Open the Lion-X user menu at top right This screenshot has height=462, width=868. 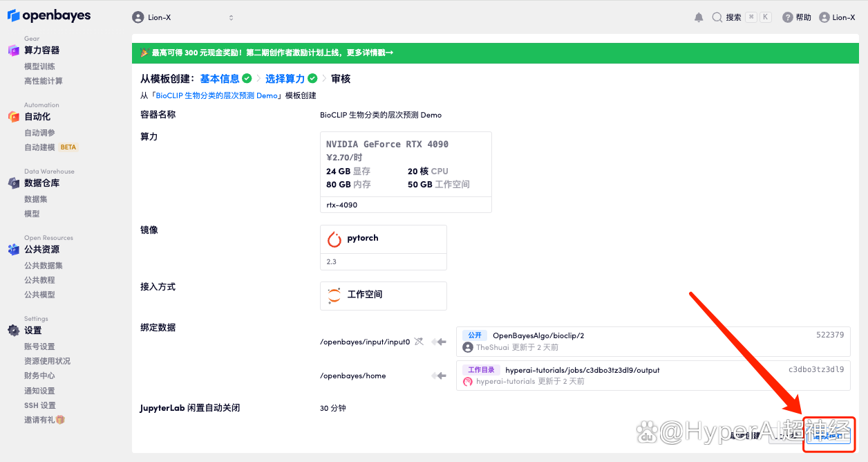point(837,17)
